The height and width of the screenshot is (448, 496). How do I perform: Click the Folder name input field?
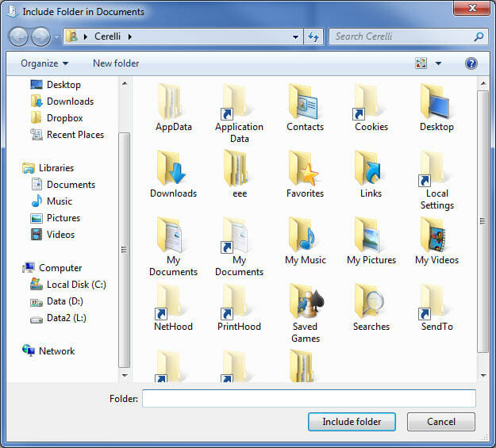click(x=309, y=398)
